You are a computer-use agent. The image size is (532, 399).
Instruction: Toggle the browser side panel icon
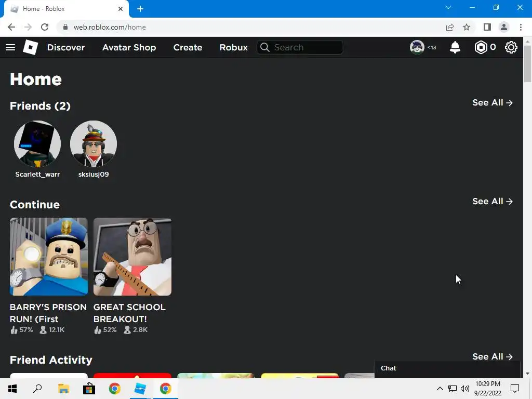click(x=487, y=27)
